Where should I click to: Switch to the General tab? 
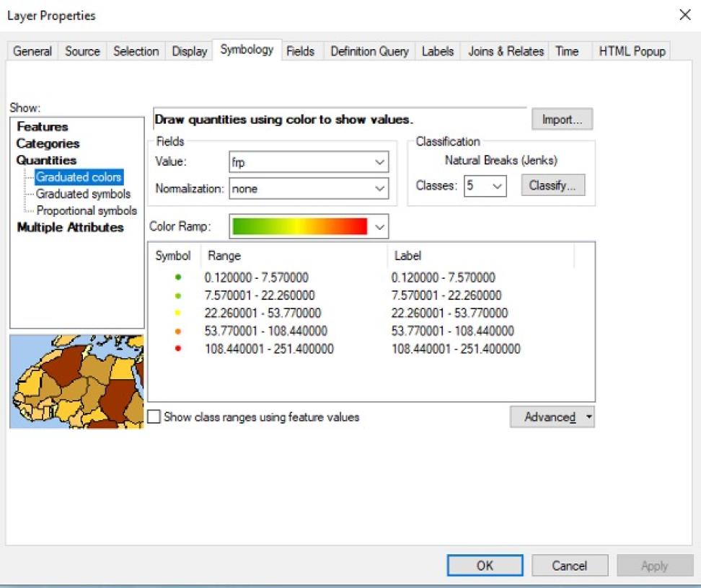[32, 51]
